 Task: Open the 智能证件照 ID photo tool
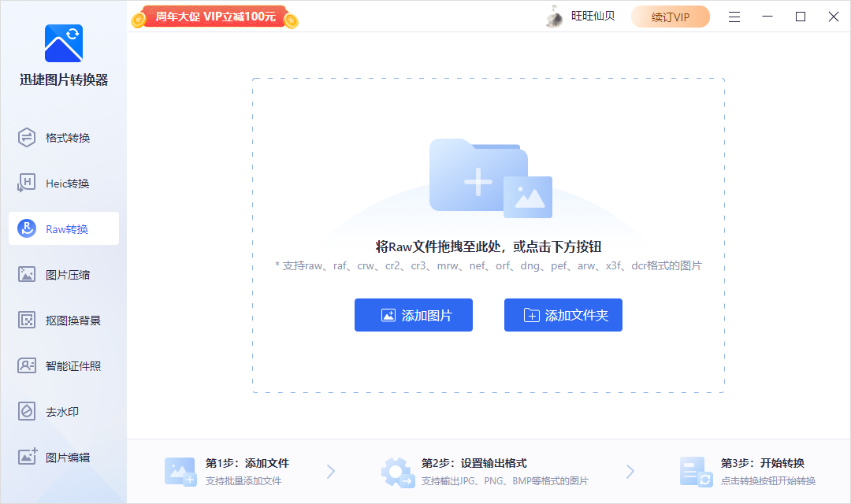pyautogui.click(x=63, y=365)
